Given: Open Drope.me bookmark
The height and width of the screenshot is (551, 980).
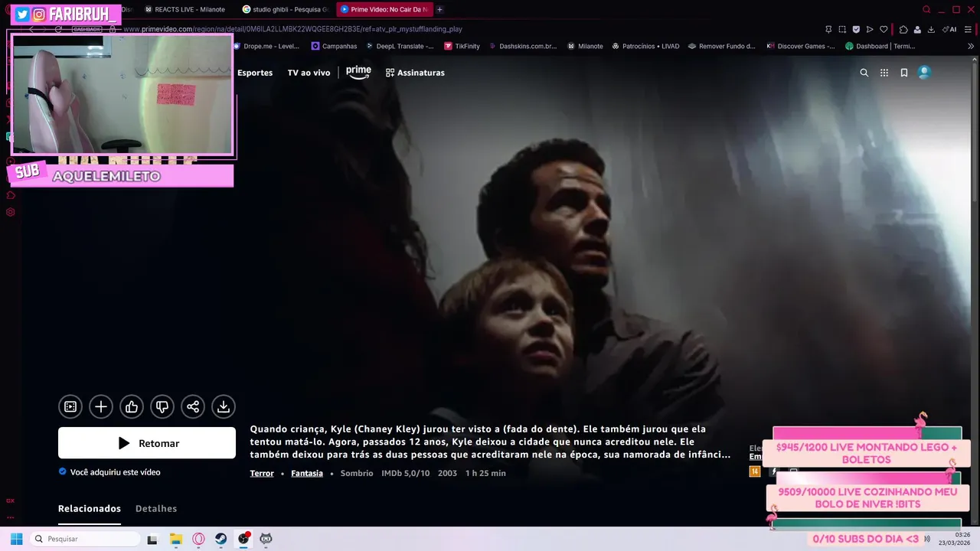Looking at the screenshot, I should [266, 46].
